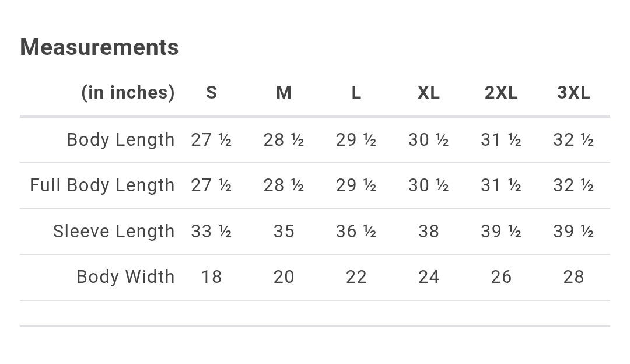Select the 3XL size column header
Image resolution: width=630 pixels, height=364 pixels.
pos(573,93)
